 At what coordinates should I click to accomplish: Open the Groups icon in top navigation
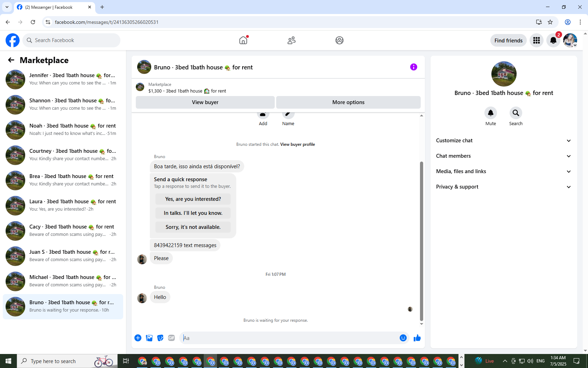(339, 40)
